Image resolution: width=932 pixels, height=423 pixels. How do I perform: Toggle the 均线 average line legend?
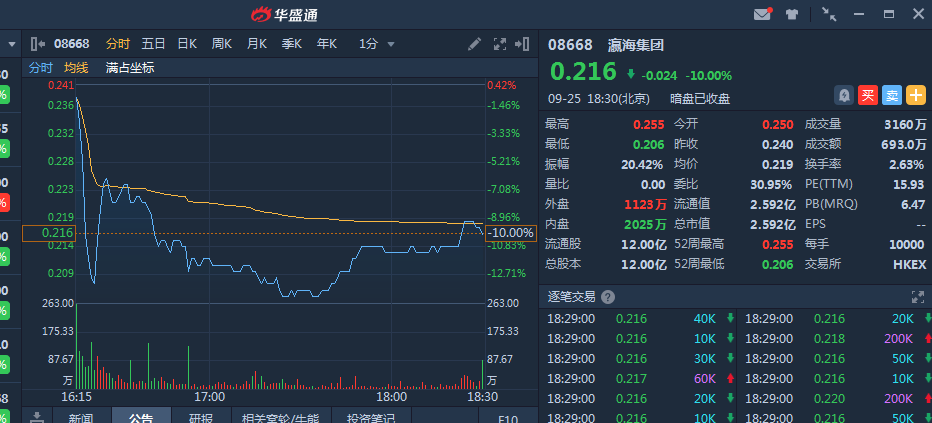76,68
